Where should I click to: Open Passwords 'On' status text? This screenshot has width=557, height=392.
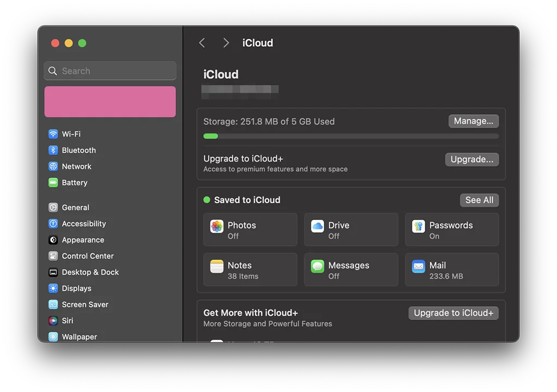coord(434,236)
